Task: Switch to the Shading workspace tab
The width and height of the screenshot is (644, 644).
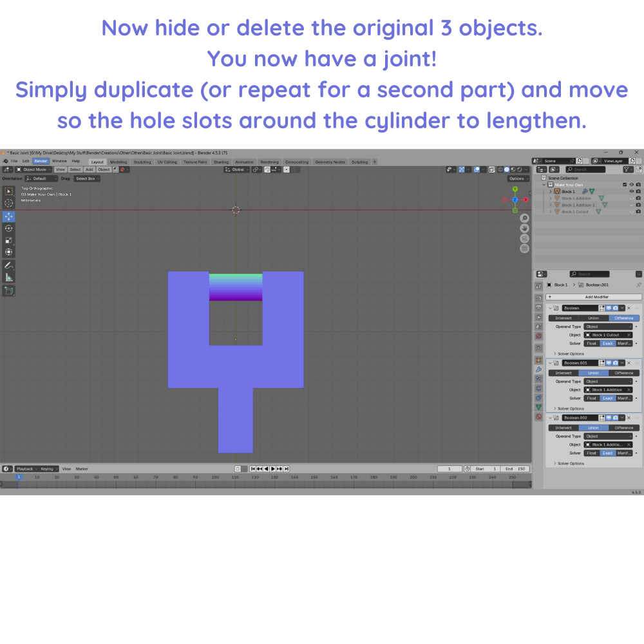Action: [221, 162]
